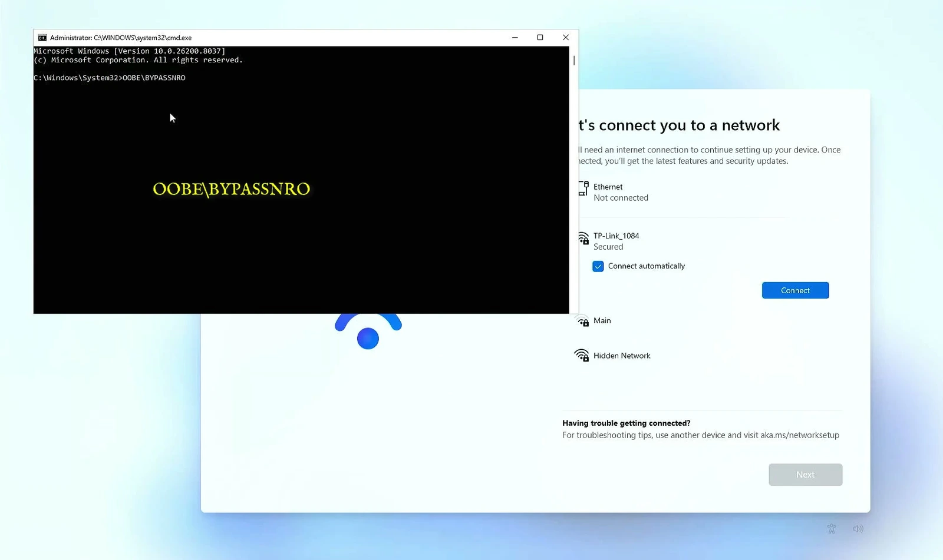943x560 pixels.
Task: Minimize the command prompt window
Action: pyautogui.click(x=515, y=38)
